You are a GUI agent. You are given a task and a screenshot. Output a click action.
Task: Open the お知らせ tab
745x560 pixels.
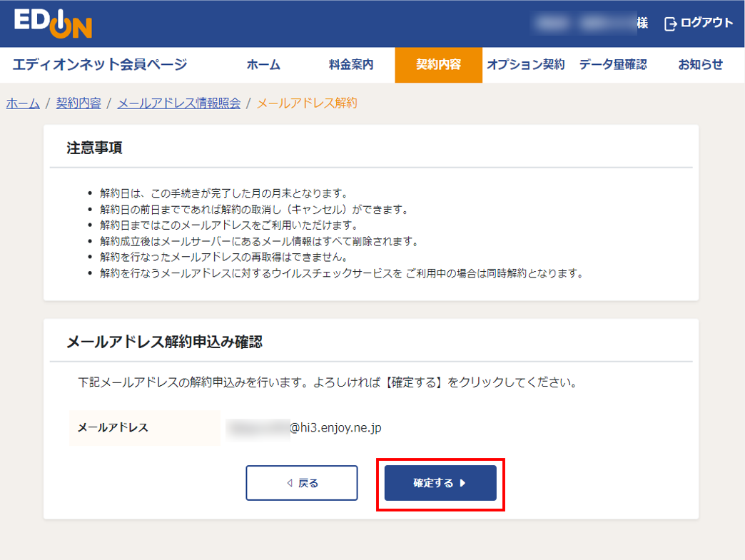700,65
